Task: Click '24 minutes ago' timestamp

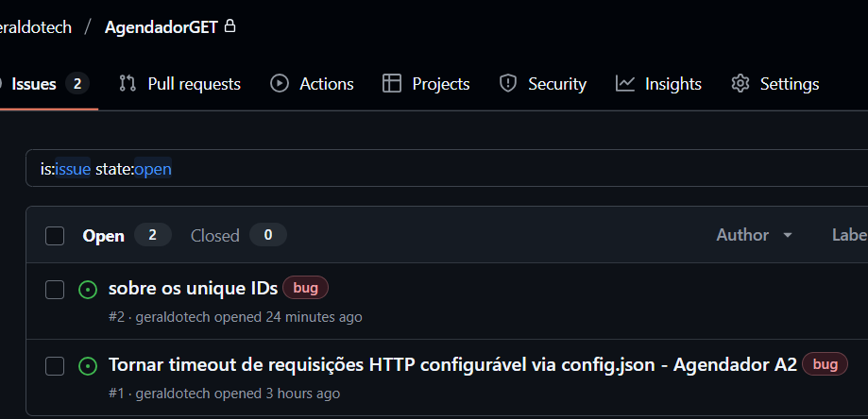Action: point(314,317)
